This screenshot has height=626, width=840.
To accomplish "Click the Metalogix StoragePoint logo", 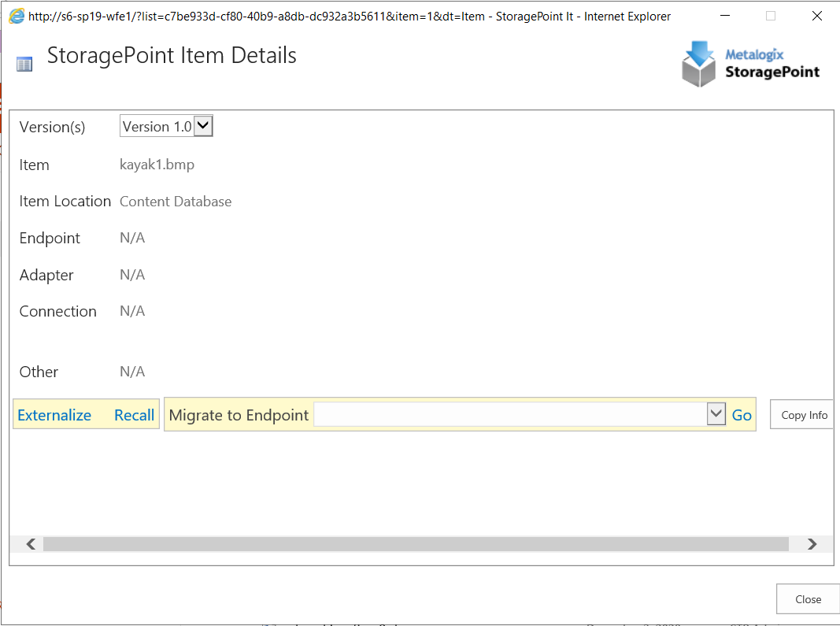I will click(x=750, y=64).
